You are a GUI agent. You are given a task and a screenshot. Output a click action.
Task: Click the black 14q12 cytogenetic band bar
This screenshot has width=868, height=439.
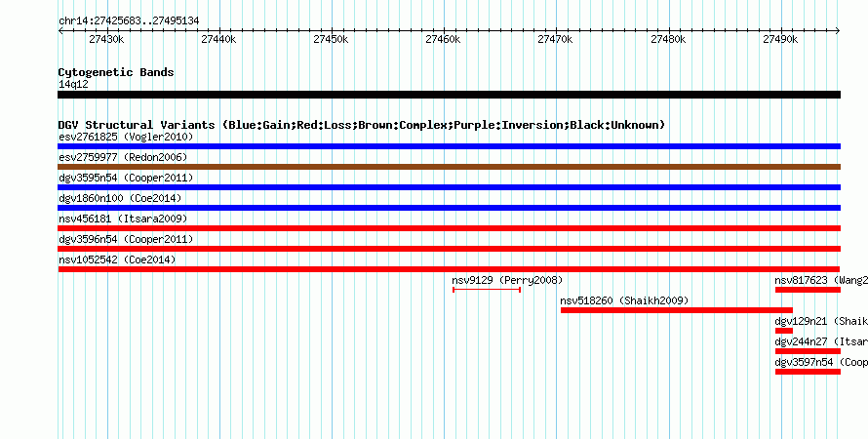tap(449, 95)
